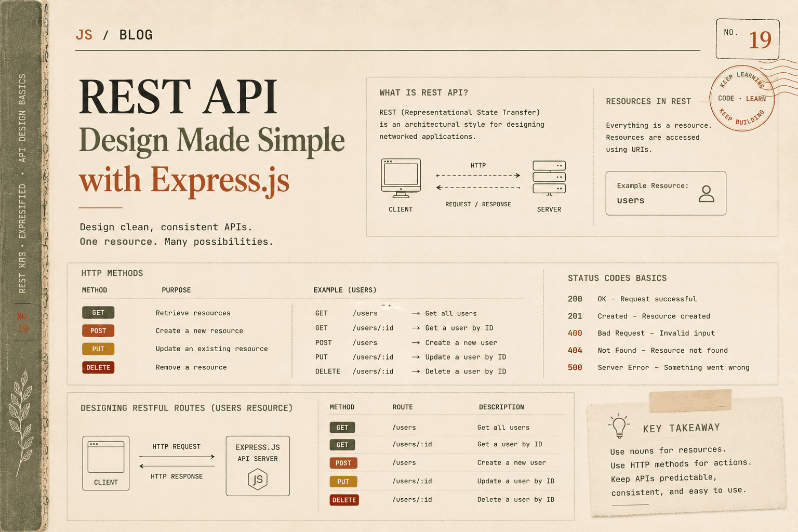Image resolution: width=798 pixels, height=532 pixels.
Task: Click 'Use nouns for resources.' line
Action: [x=668, y=450]
